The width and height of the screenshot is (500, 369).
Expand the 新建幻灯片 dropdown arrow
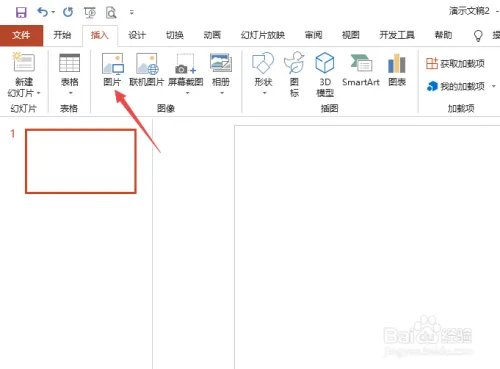[39, 93]
